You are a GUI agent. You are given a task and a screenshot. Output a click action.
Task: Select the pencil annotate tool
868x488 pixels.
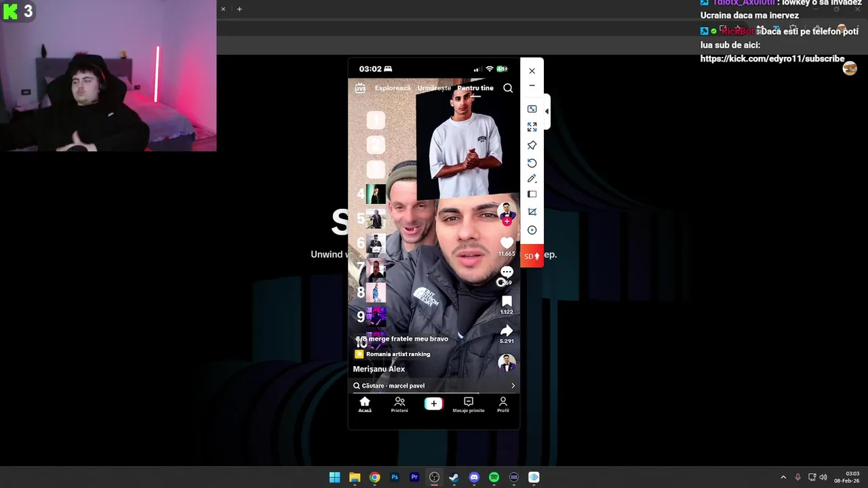[532, 179]
